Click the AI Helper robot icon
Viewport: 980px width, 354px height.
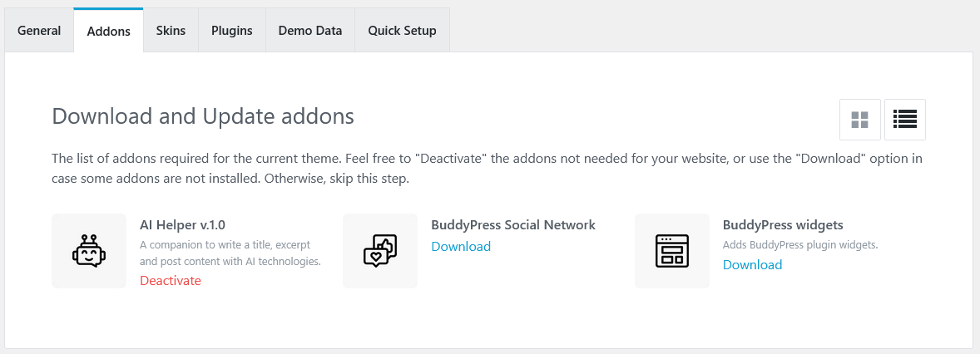point(89,251)
